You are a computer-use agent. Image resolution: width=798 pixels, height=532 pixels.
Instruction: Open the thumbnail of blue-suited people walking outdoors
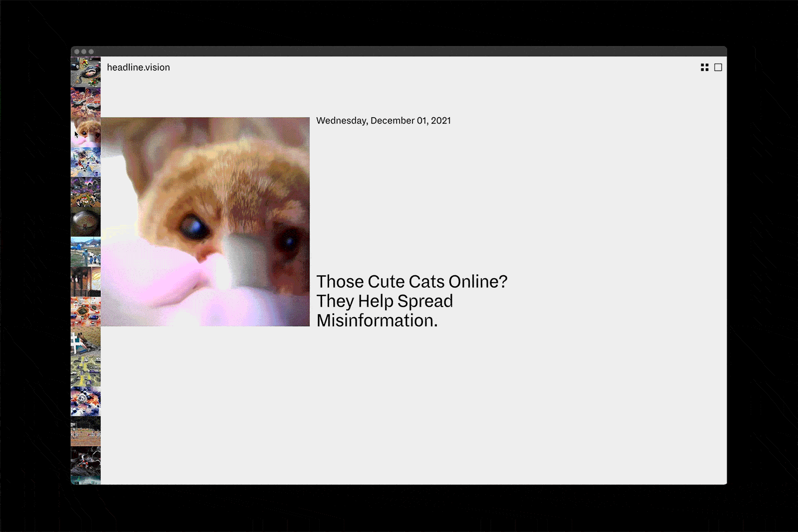click(86, 252)
